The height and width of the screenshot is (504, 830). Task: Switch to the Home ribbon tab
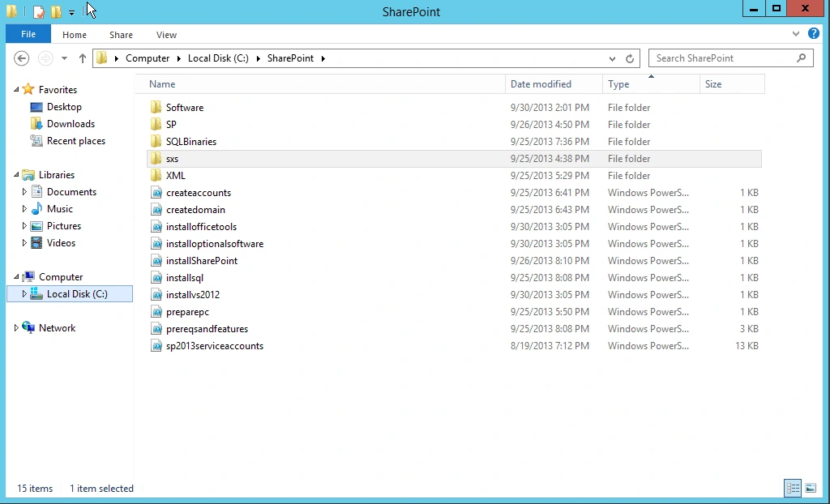pyautogui.click(x=74, y=34)
